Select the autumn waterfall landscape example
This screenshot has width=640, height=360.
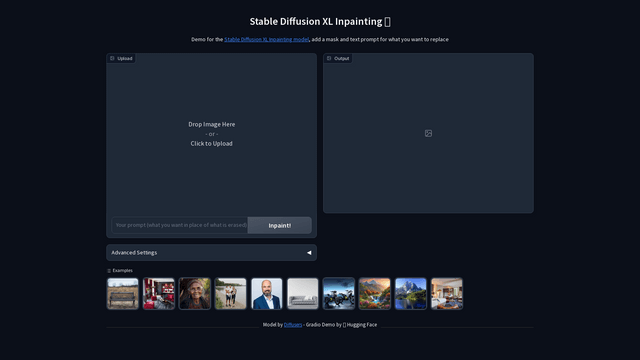pos(375,294)
